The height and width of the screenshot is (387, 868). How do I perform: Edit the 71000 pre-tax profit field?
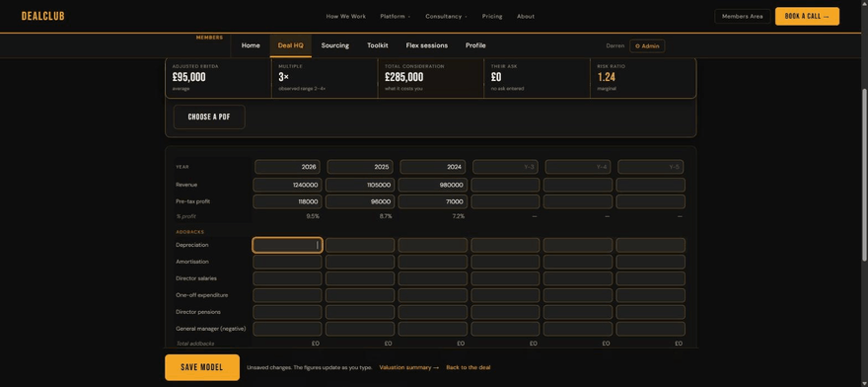click(432, 201)
